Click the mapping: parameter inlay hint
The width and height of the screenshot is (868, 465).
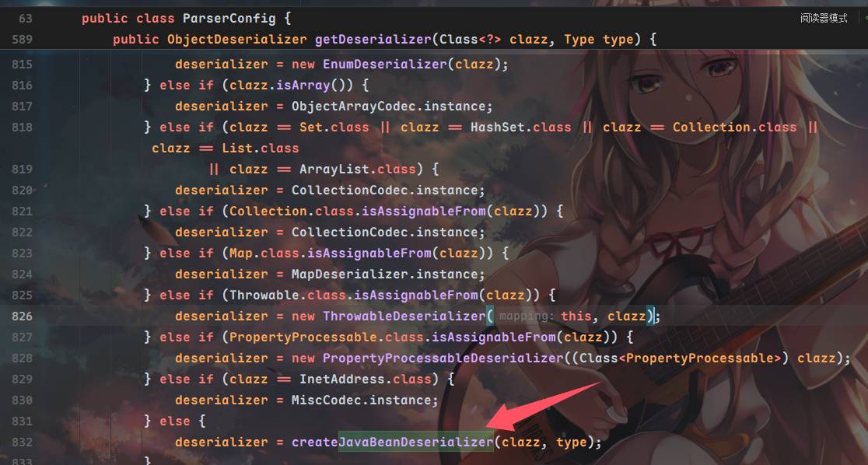pos(526,316)
